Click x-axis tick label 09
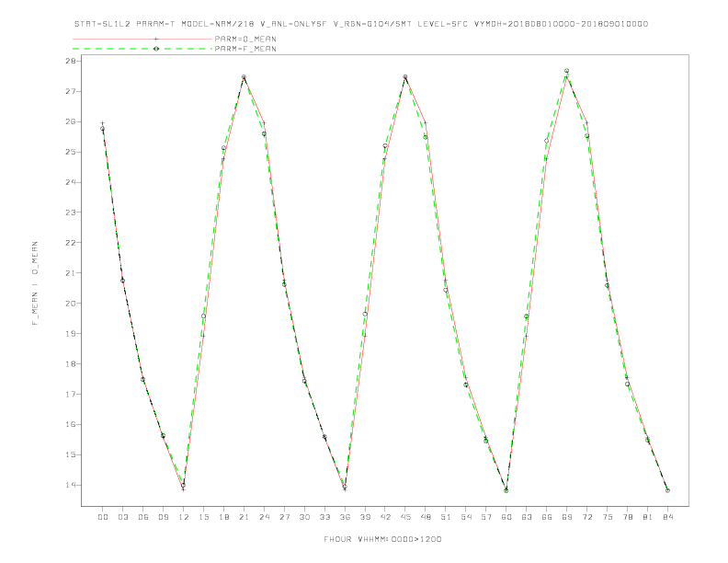The image size is (728, 563). pos(163,517)
